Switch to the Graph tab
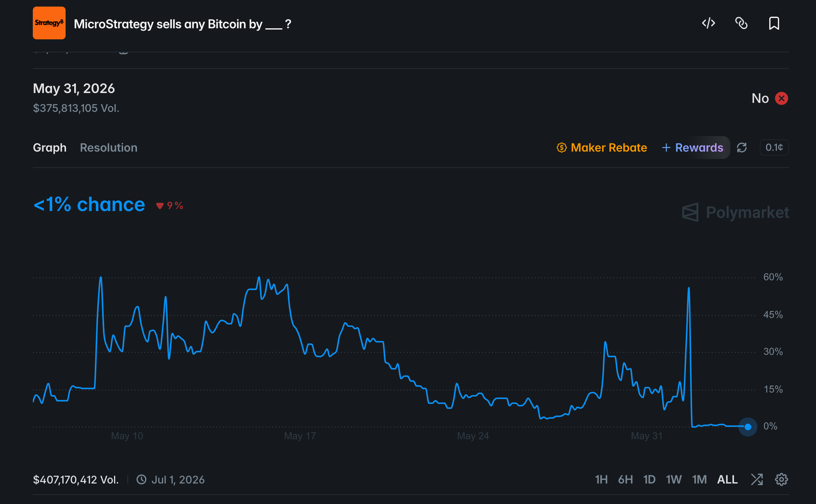Screen dimensions: 816x504 (49, 148)
